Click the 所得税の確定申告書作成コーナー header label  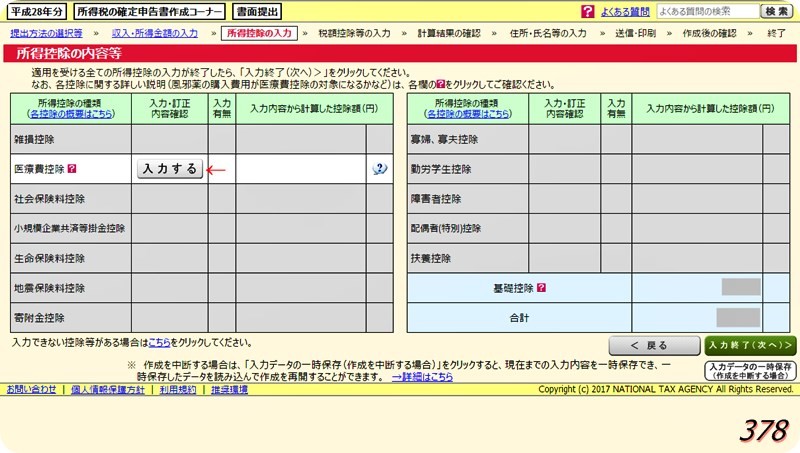149,11
